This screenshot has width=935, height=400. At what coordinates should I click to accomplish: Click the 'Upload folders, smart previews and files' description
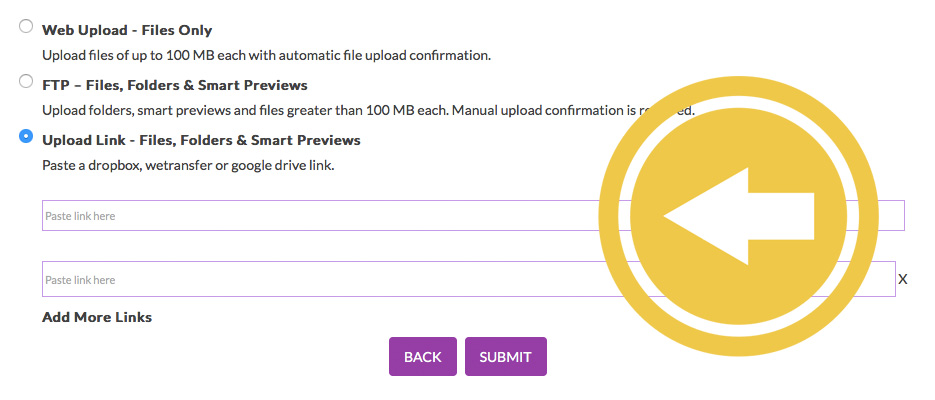(368, 111)
